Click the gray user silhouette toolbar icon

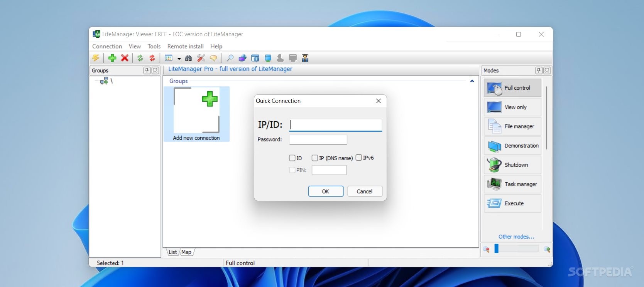pos(280,58)
